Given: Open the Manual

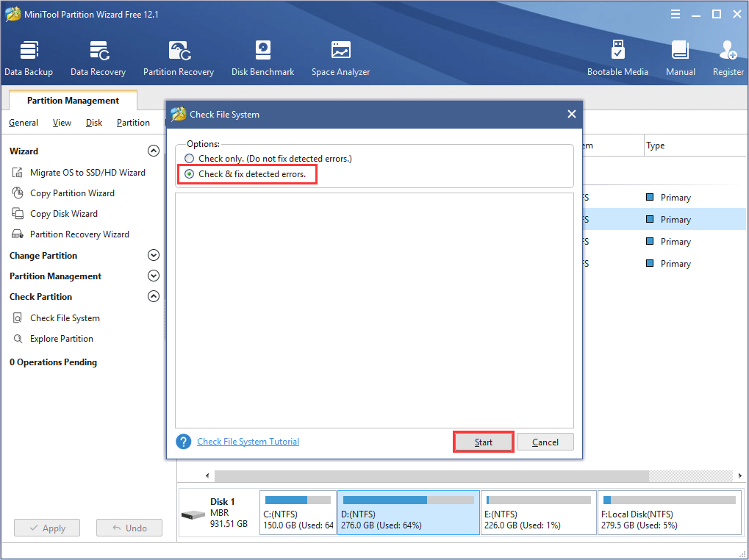Looking at the screenshot, I should tap(680, 58).
